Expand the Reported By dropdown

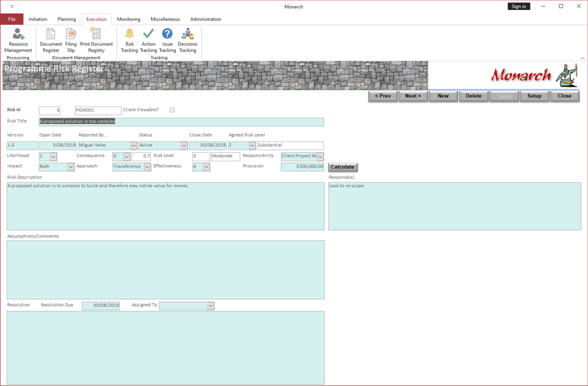click(x=134, y=146)
